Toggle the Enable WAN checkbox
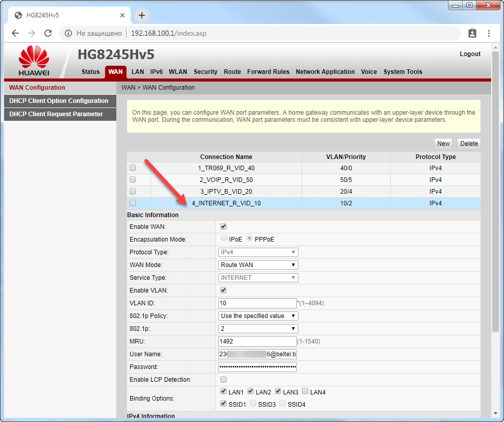This screenshot has height=422, width=504. coord(223,227)
